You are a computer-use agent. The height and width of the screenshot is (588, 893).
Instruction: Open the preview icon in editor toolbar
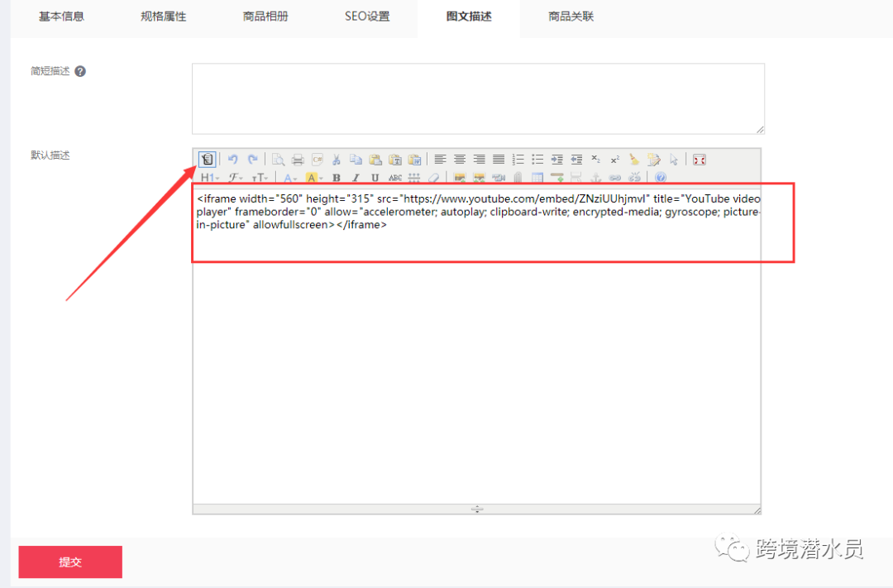coord(278,160)
